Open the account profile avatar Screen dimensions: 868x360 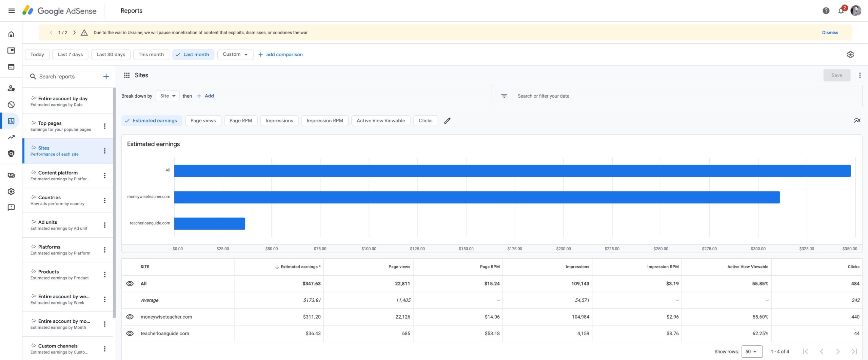856,11
